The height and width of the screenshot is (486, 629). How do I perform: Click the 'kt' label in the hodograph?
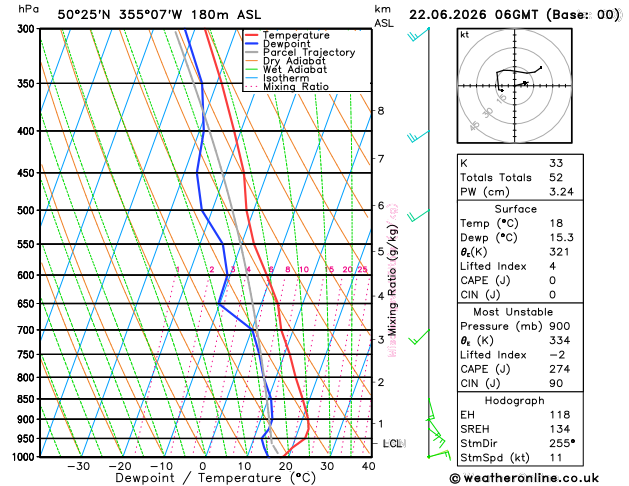tap(465, 35)
